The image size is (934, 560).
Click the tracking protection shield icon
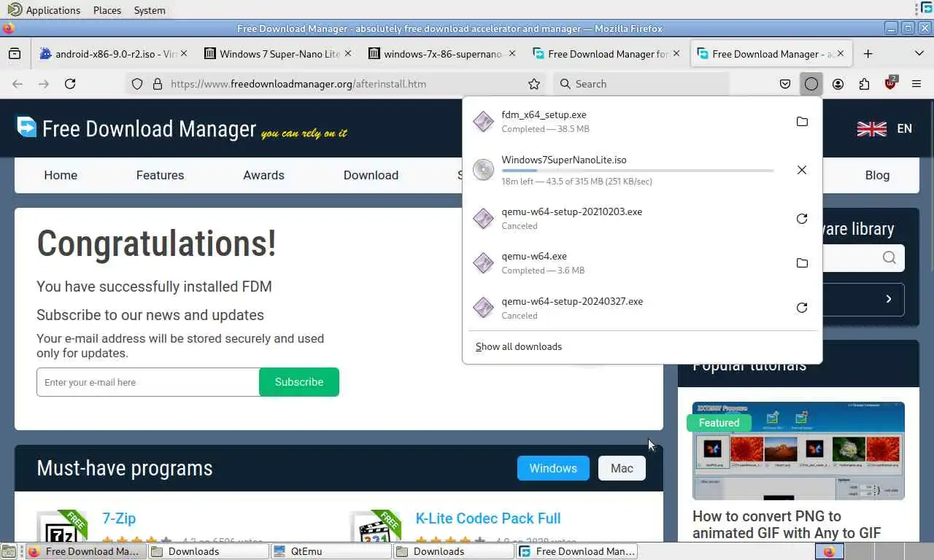tap(137, 84)
